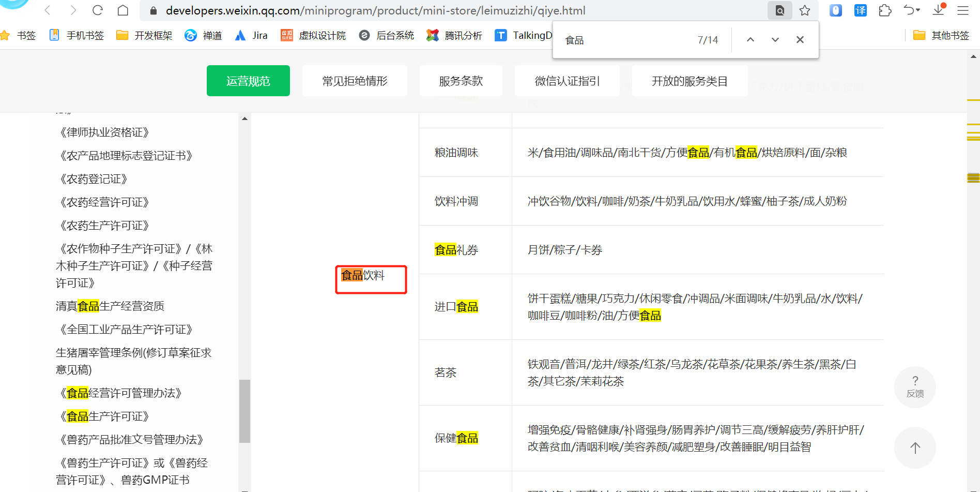The width and height of the screenshot is (980, 492).
Task: Open the 其他书签 bookmarks folder
Action: pos(941,35)
